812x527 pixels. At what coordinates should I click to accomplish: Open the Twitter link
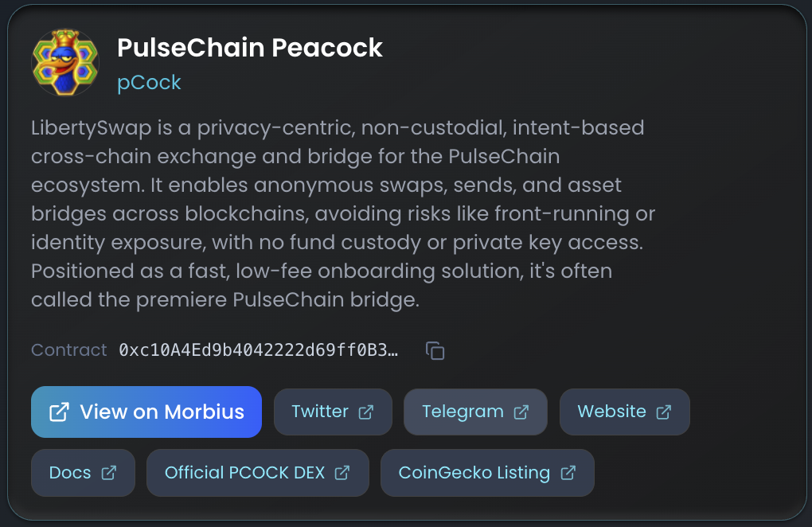[320, 412]
